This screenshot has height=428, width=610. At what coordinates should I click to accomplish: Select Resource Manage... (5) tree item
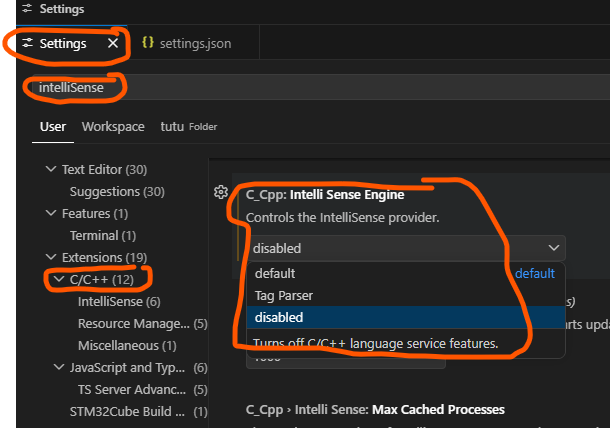tap(142, 323)
